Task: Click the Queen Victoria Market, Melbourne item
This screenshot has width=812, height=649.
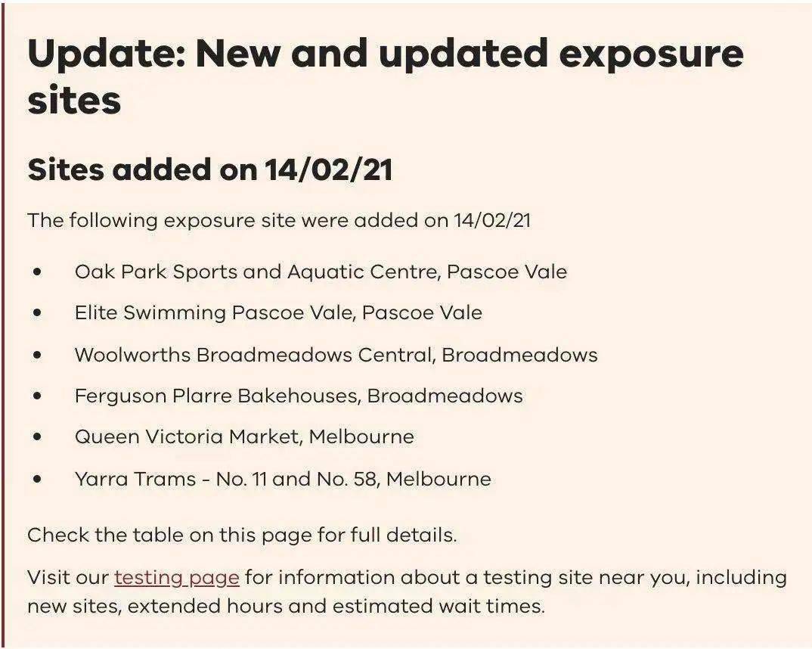Action: 244,436
